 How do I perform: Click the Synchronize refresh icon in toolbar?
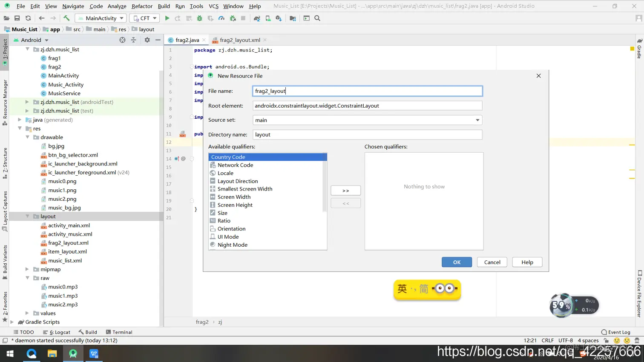[28, 18]
